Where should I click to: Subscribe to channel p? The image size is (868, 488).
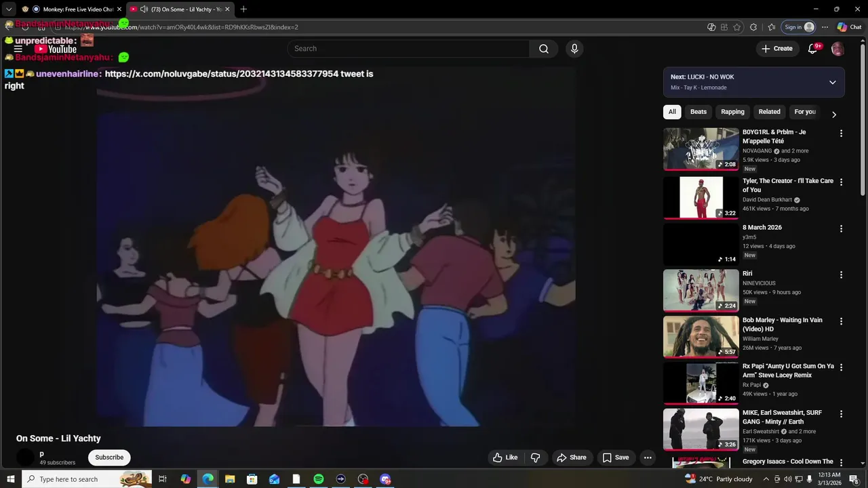click(109, 457)
